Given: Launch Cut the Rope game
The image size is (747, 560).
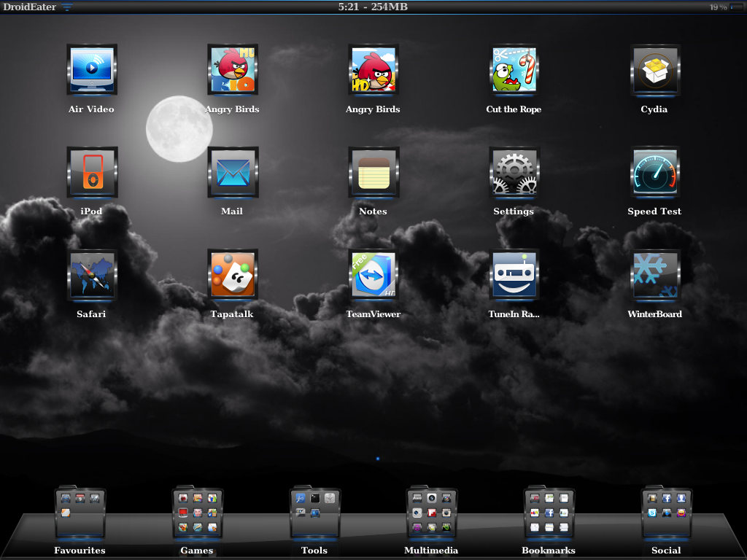Looking at the screenshot, I should coord(514,71).
